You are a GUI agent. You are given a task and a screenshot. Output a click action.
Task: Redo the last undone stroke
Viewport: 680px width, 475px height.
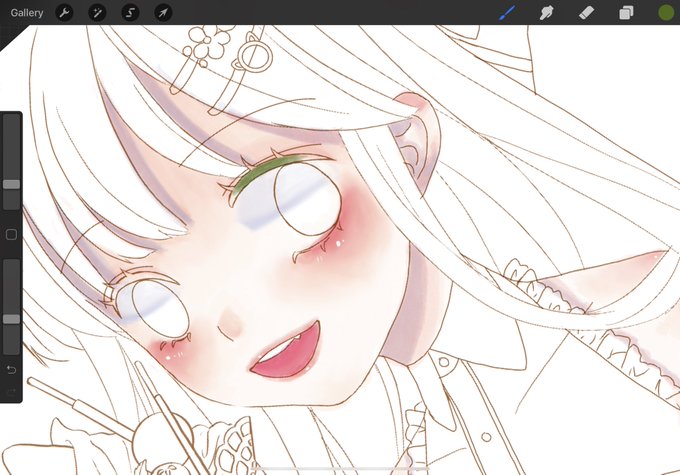tap(11, 392)
